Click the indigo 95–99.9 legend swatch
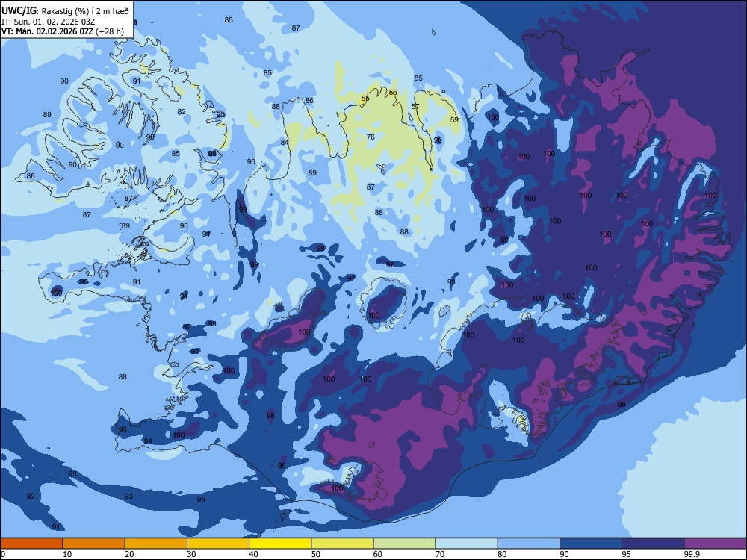The height and width of the screenshot is (560, 747). (653, 544)
